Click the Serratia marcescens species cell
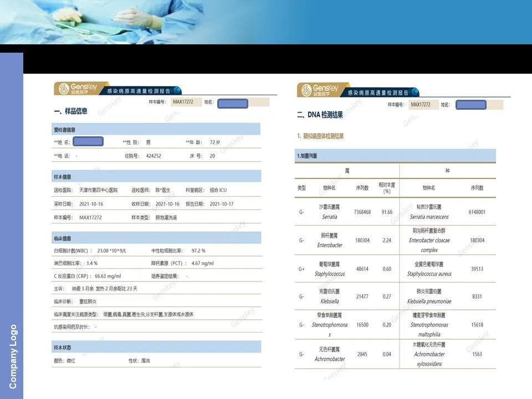 tap(429, 212)
